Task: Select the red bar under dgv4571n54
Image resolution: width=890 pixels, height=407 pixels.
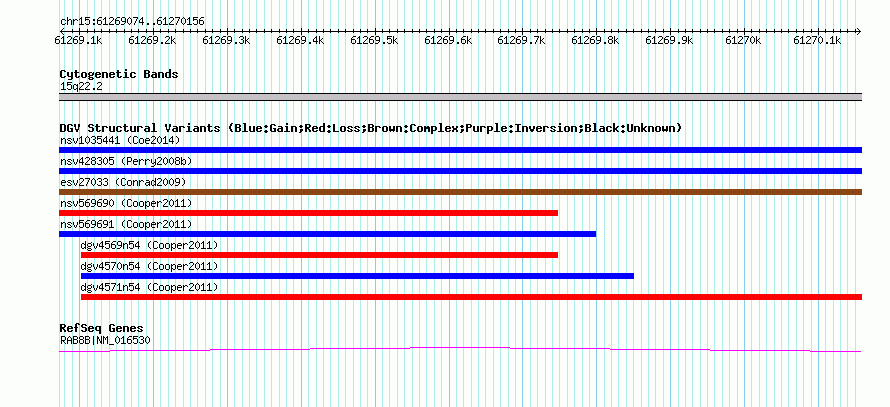Action: [472, 297]
